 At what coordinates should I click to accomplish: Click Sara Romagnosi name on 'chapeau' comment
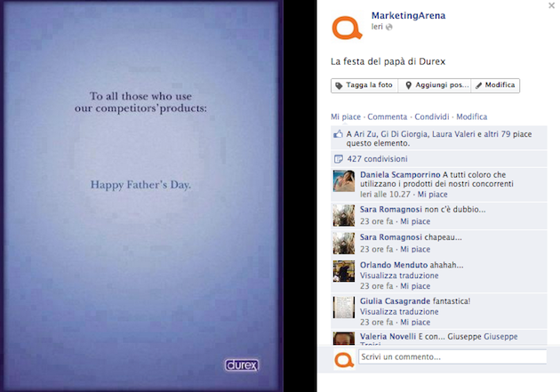[391, 237]
